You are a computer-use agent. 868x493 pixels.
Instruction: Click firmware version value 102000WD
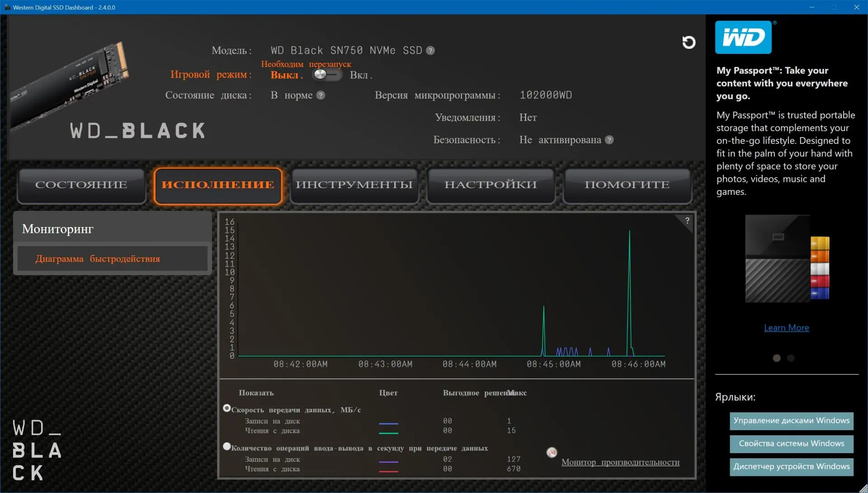546,95
